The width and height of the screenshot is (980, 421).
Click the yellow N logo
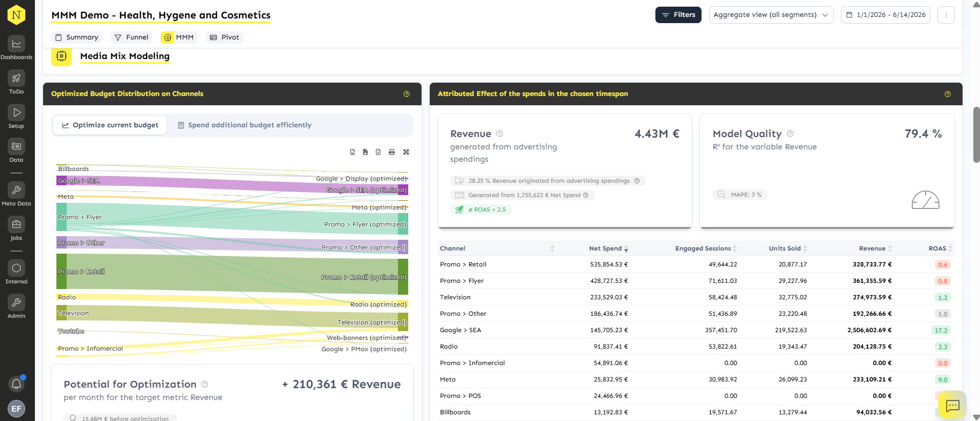16,15
